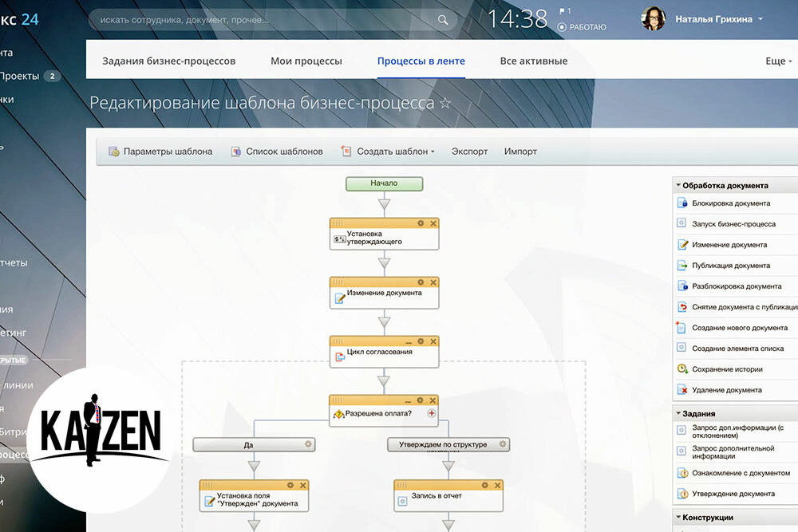Minimize the Цикл согласования block

[x=408, y=342]
